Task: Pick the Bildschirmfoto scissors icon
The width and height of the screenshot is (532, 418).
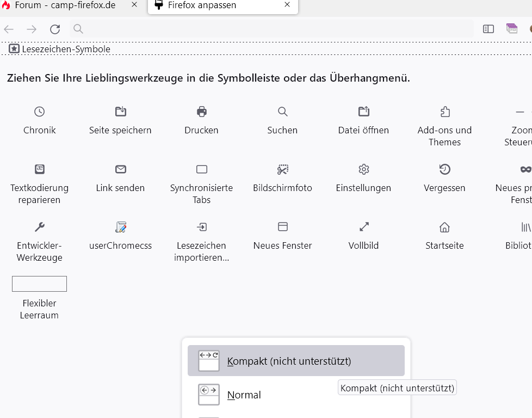Action: [282, 169]
